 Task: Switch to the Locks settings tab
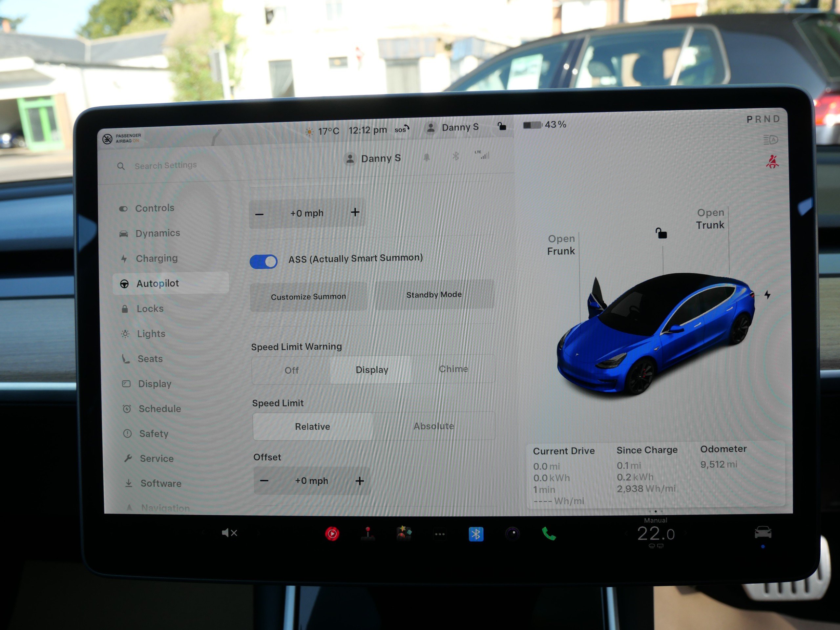pyautogui.click(x=150, y=308)
